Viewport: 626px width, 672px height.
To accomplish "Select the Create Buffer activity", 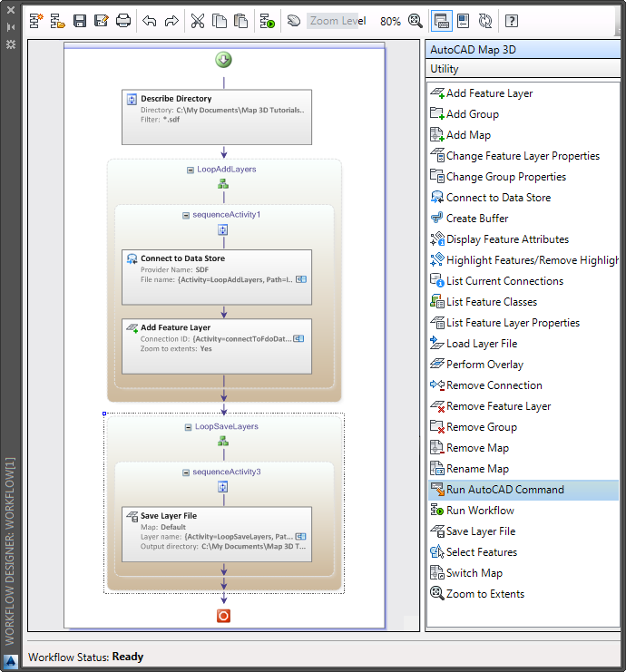I will [x=523, y=219].
